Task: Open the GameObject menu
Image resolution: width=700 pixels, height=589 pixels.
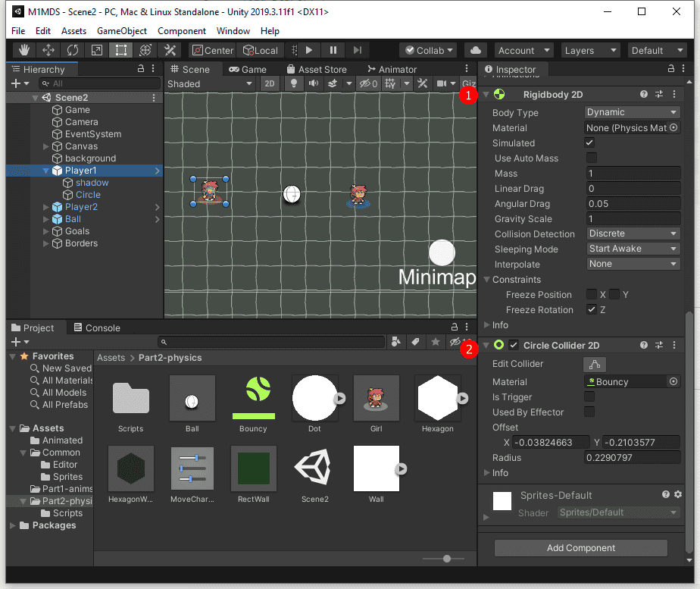Action: 121,31
